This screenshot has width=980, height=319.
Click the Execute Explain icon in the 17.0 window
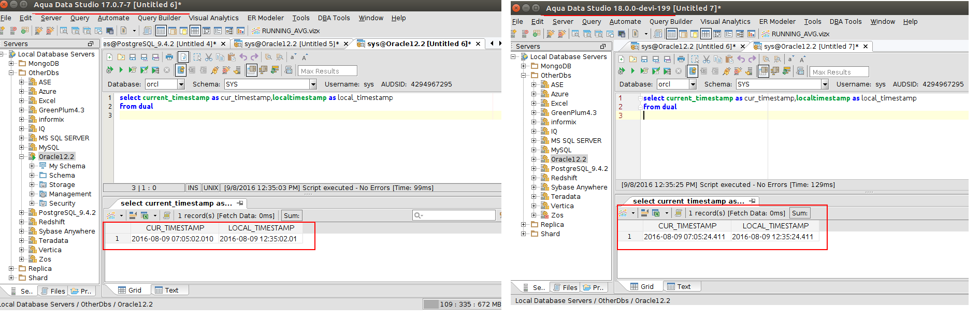(155, 69)
